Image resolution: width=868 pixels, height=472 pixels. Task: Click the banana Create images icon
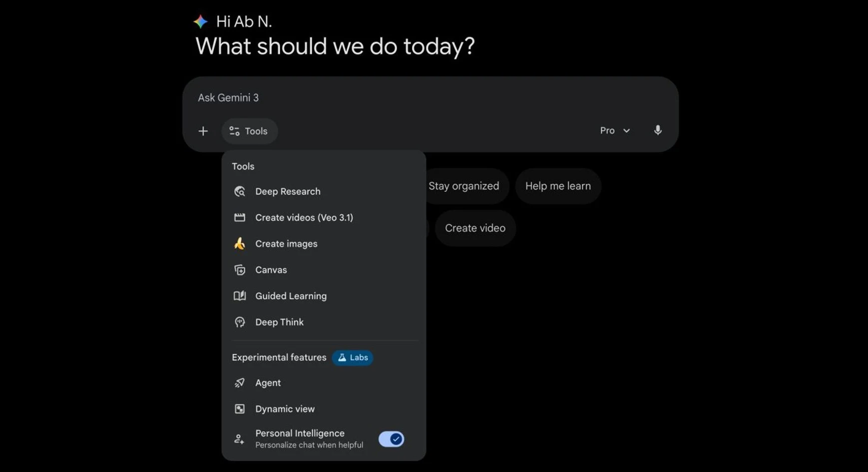coord(240,244)
